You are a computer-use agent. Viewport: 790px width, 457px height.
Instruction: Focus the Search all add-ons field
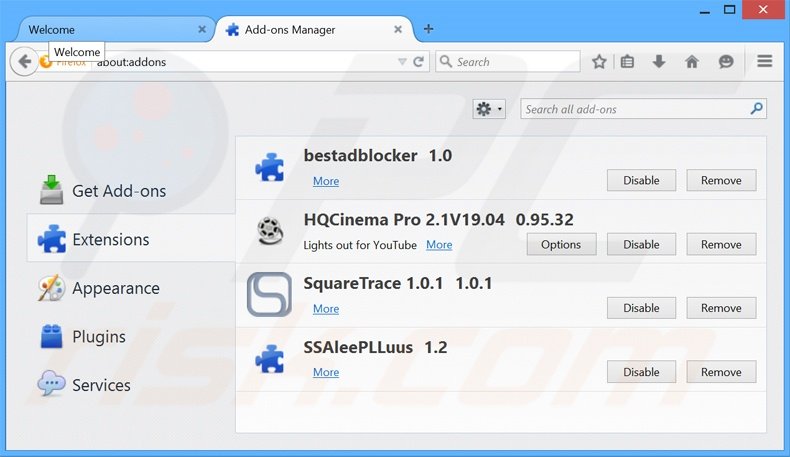pos(643,109)
